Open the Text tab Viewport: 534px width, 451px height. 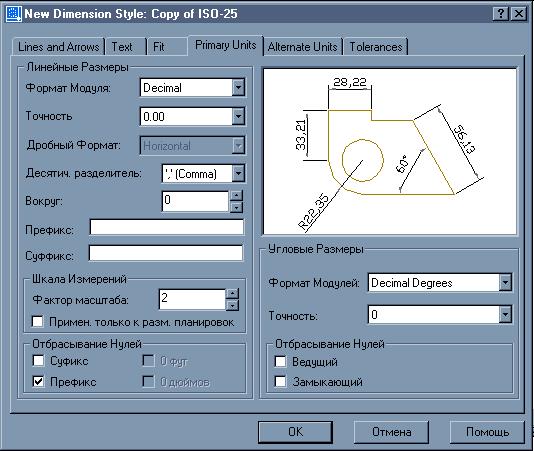125,47
